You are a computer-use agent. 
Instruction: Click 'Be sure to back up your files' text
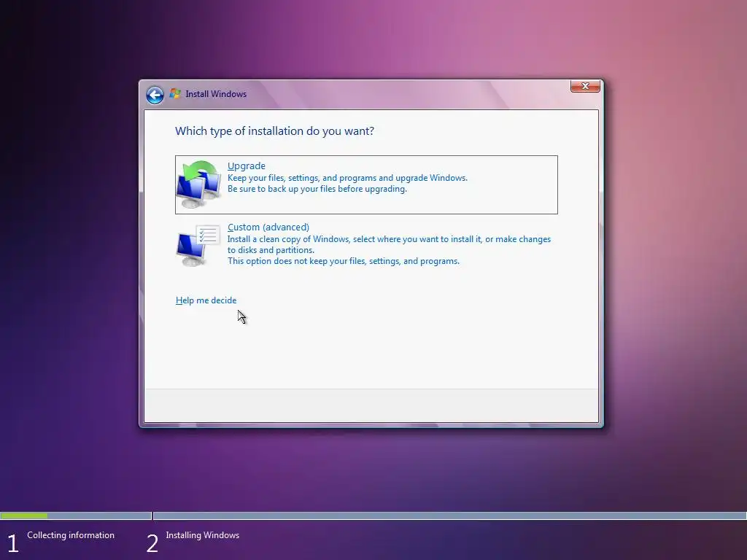click(x=317, y=189)
